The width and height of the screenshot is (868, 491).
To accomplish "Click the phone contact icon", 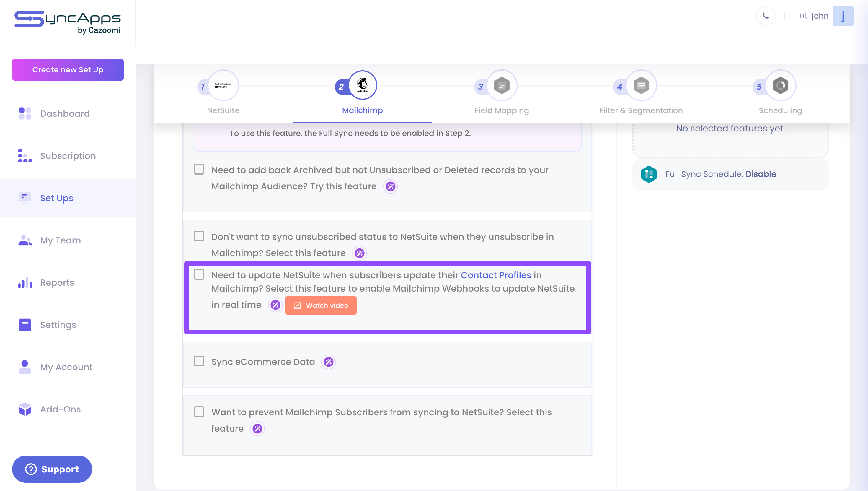I will (765, 16).
